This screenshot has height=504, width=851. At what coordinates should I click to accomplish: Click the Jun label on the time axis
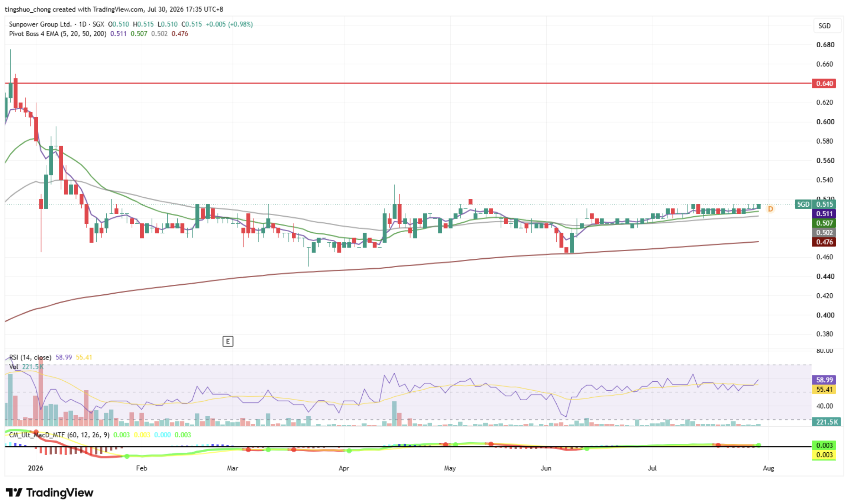click(x=546, y=468)
